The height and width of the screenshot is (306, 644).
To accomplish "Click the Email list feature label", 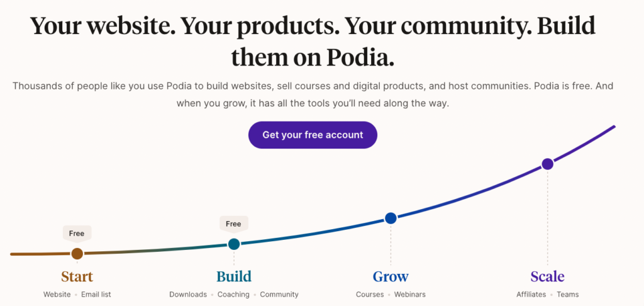I will [96, 295].
